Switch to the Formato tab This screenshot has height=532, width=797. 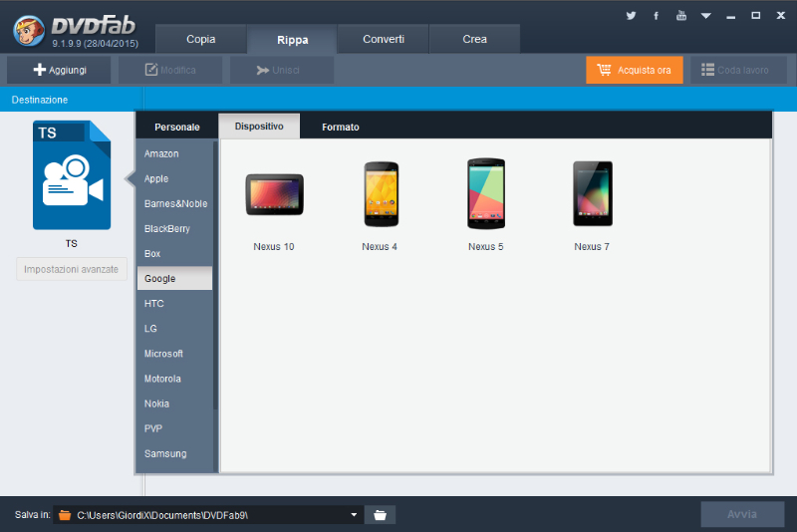point(341,127)
